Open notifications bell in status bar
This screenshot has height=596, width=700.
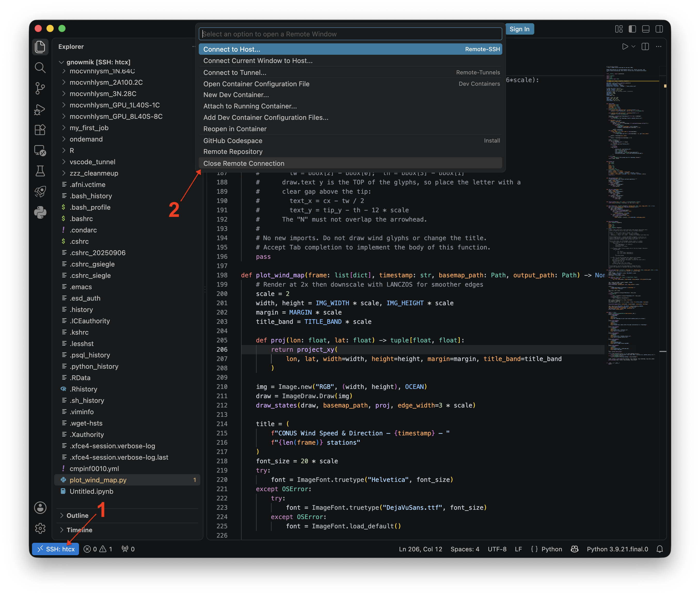[x=659, y=549]
